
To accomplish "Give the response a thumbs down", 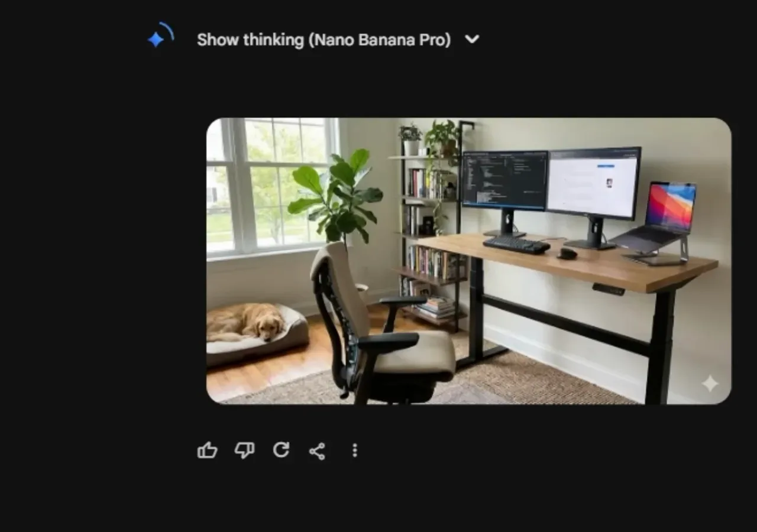I will point(244,450).
